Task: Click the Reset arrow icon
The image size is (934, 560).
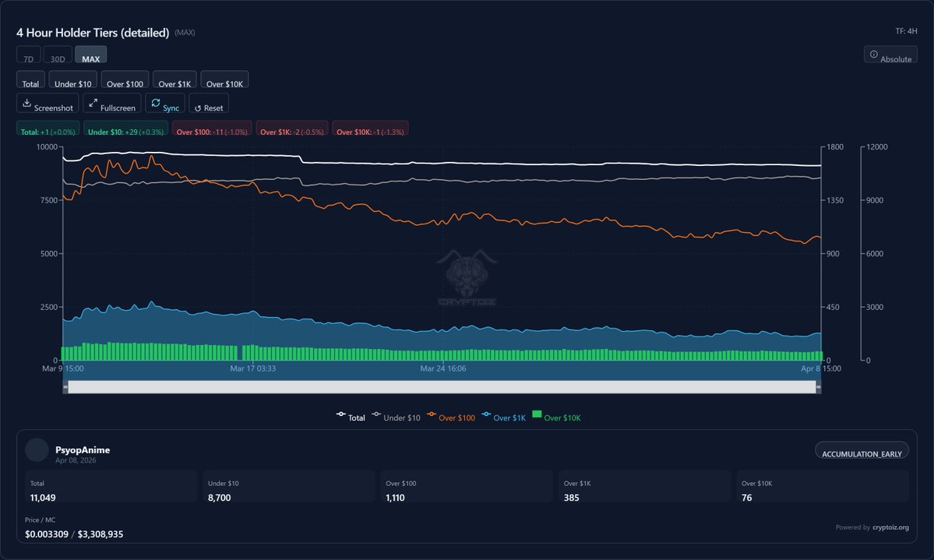Action: 197,108
